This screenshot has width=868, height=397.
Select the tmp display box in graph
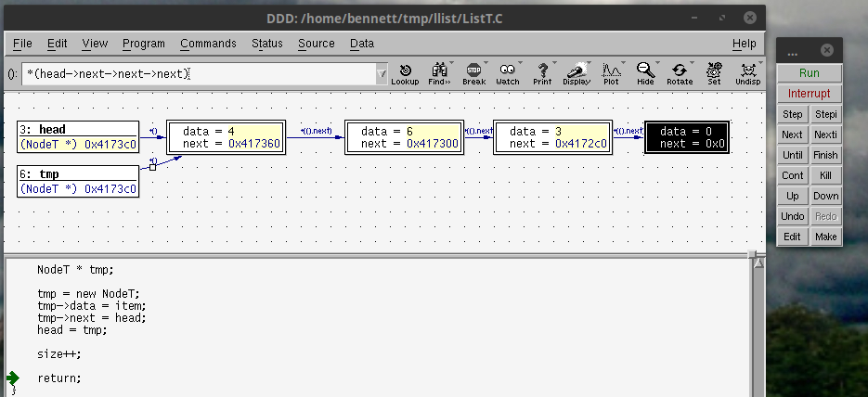pos(78,181)
